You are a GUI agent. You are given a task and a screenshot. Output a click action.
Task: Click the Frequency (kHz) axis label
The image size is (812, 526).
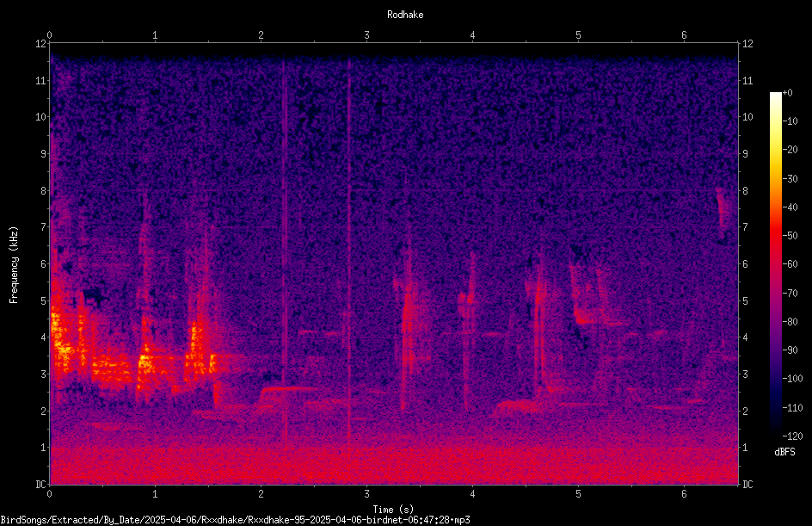pyautogui.click(x=14, y=265)
